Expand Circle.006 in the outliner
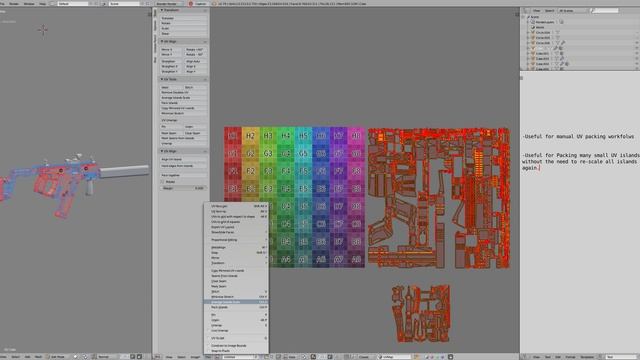 pos(528,43)
